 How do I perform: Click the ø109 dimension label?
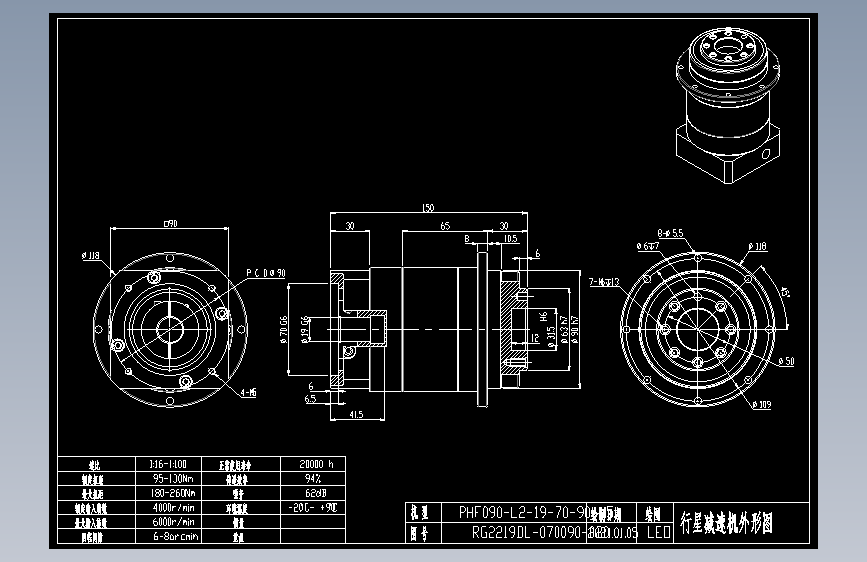click(x=761, y=404)
